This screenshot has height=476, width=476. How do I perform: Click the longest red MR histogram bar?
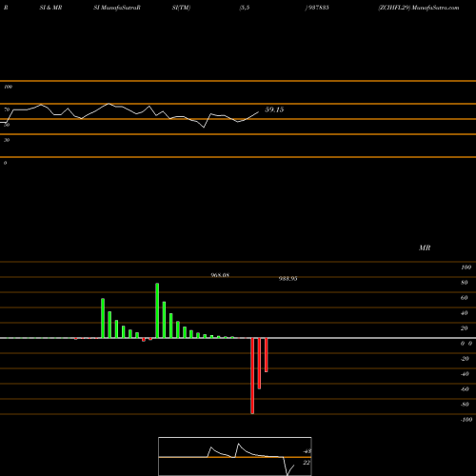252,376
